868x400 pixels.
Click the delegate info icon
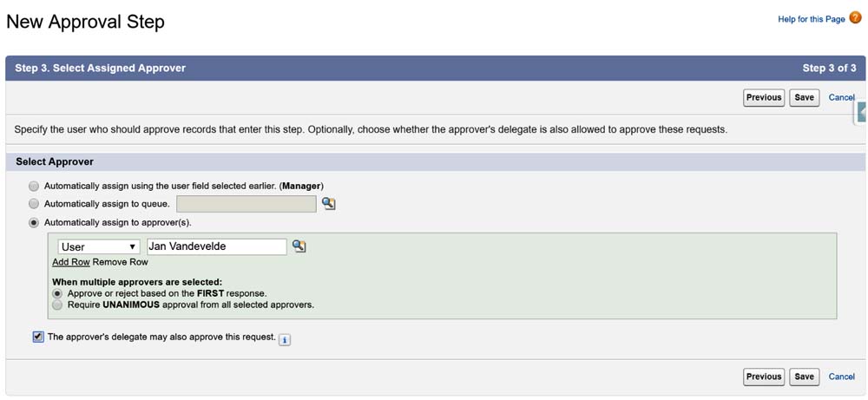285,339
